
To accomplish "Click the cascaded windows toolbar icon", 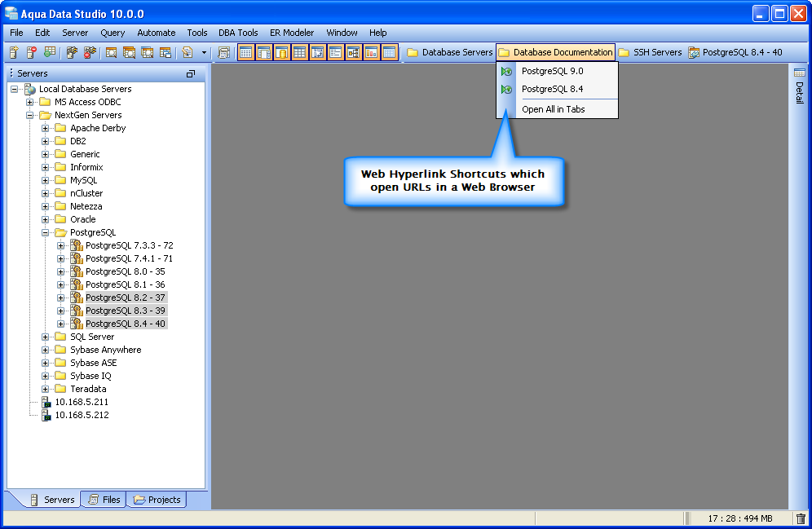I will [165, 52].
